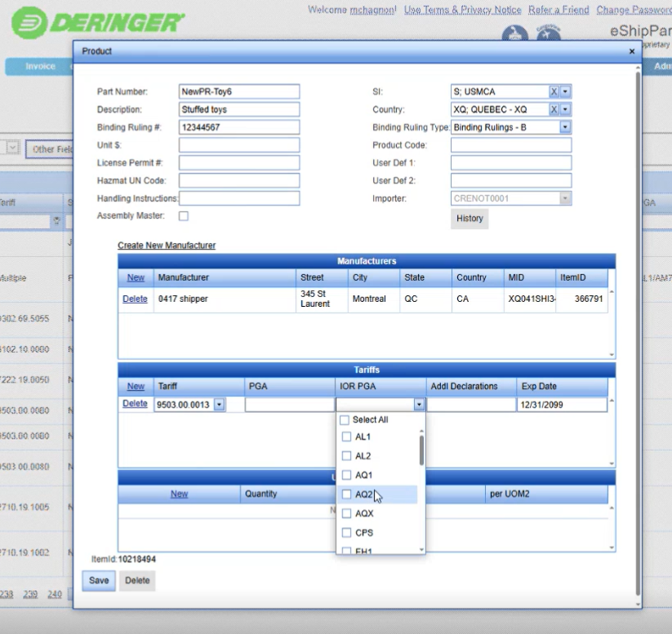The image size is (672, 634).
Task: Click the Unit $ input field
Action: tap(239, 145)
